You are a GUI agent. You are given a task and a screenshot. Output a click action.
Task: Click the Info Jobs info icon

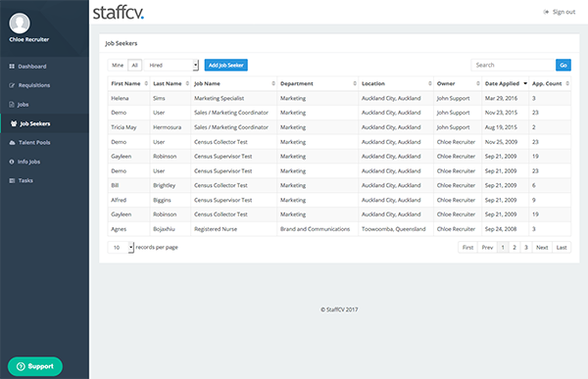click(x=12, y=162)
